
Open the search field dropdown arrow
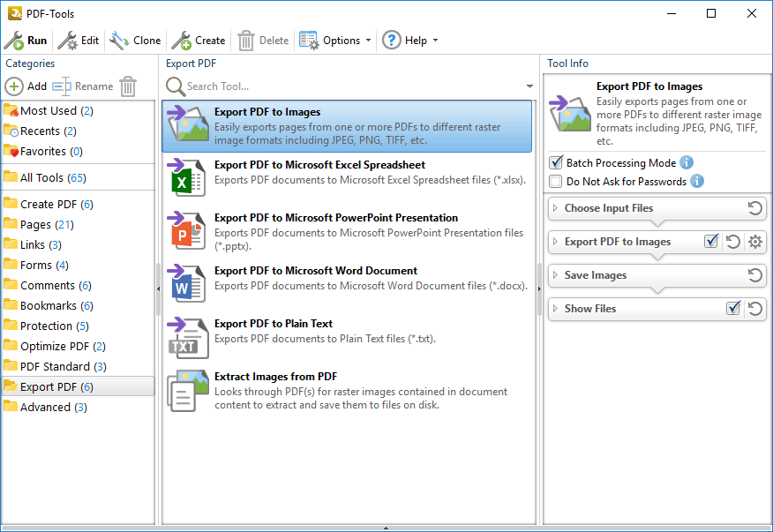[529, 86]
